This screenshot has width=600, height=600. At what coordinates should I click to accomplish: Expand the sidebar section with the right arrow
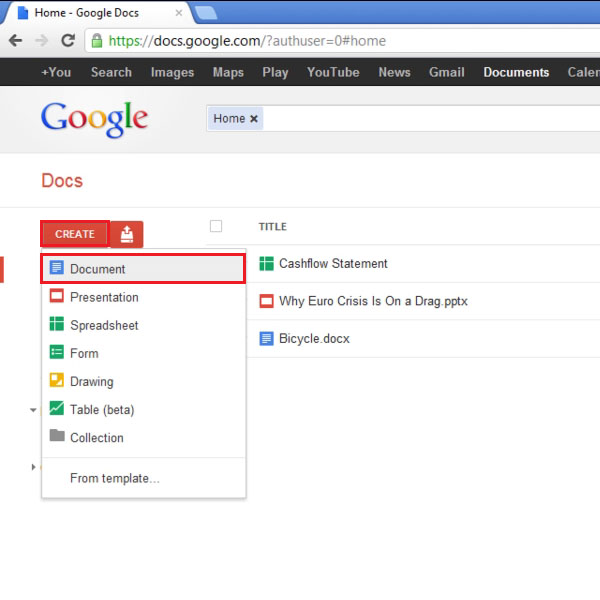33,467
